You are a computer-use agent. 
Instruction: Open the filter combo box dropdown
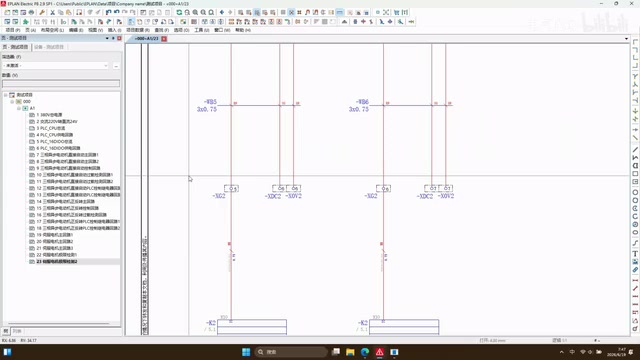click(x=106, y=66)
